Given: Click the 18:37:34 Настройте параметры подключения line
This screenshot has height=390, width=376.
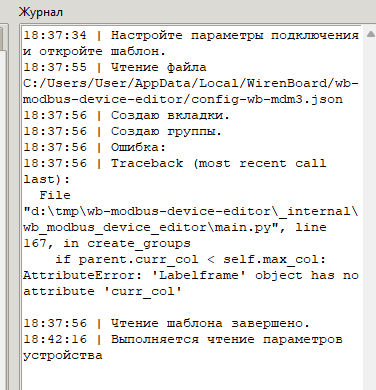Looking at the screenshot, I should pos(191,35).
